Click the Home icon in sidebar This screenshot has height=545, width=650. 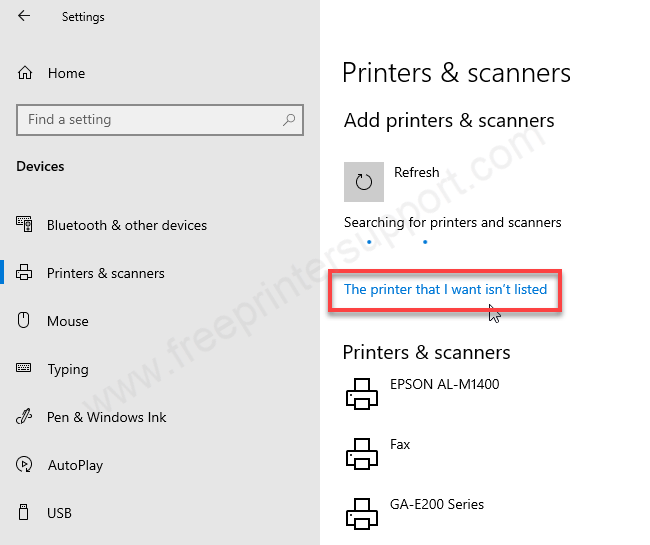point(25,73)
